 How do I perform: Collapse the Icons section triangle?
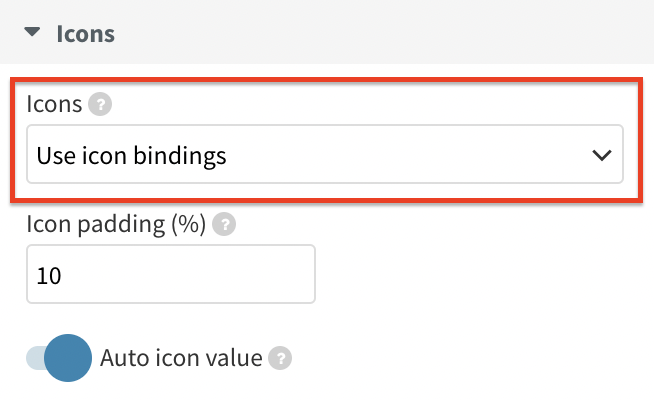tap(32, 32)
